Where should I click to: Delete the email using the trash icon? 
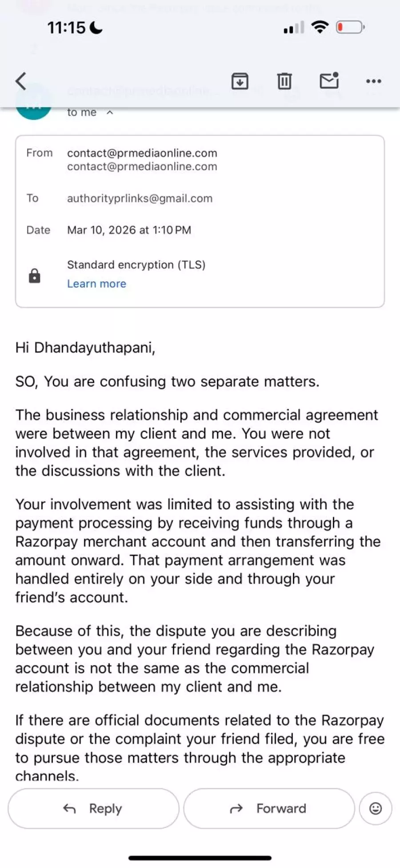284,81
